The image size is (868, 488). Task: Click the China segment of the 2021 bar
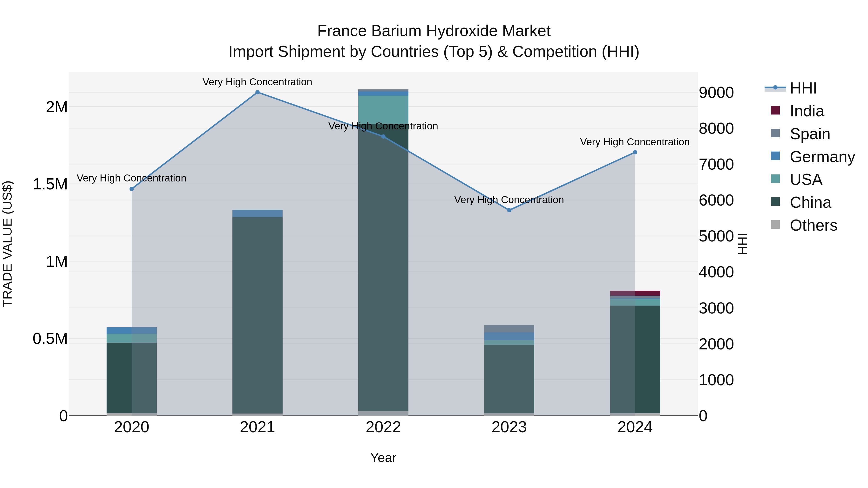(258, 315)
